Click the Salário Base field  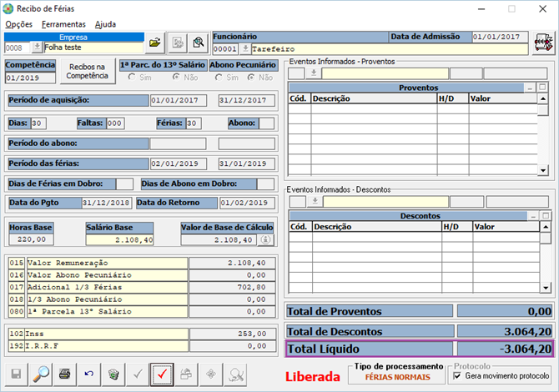(120, 240)
